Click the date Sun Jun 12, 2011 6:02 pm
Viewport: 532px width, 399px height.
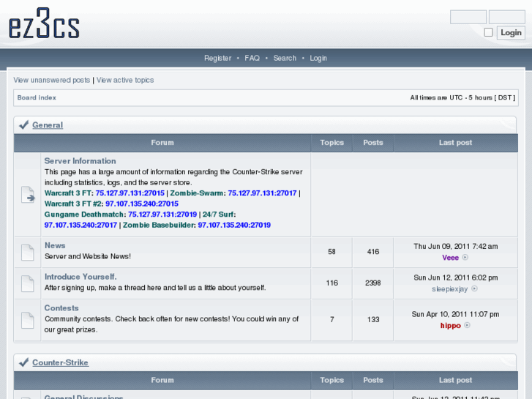tap(456, 277)
